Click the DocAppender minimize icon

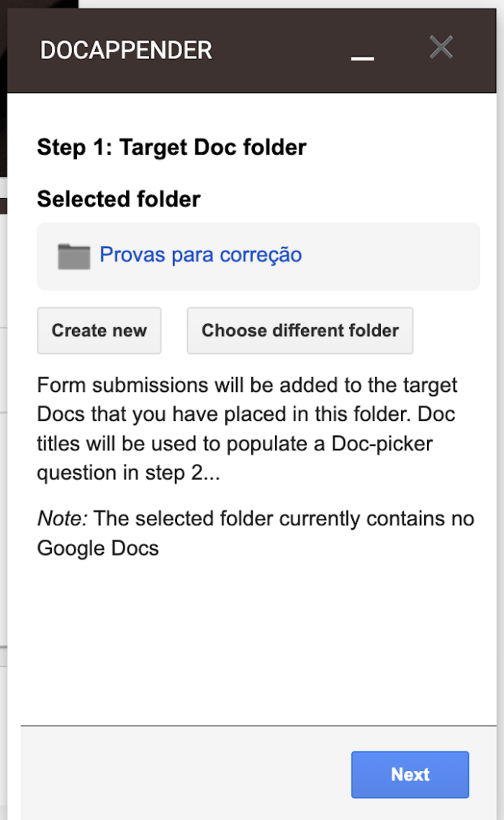tap(362, 55)
